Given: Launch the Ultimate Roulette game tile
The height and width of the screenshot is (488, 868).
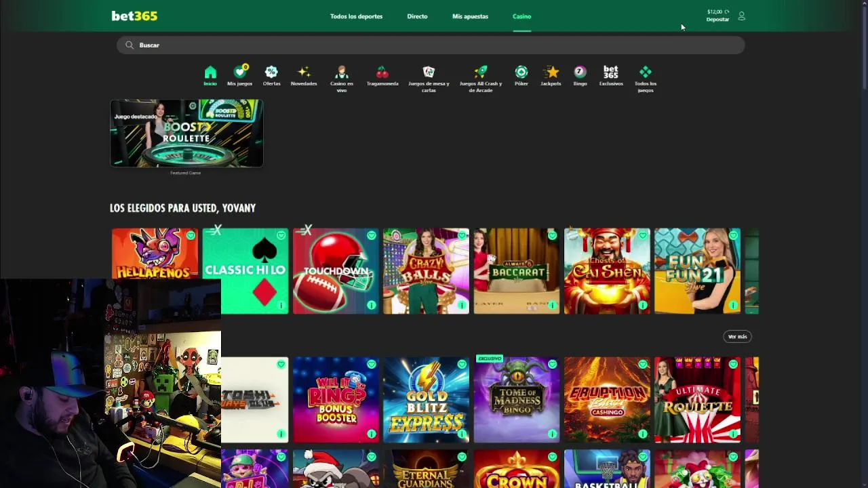Looking at the screenshot, I should click(x=697, y=400).
